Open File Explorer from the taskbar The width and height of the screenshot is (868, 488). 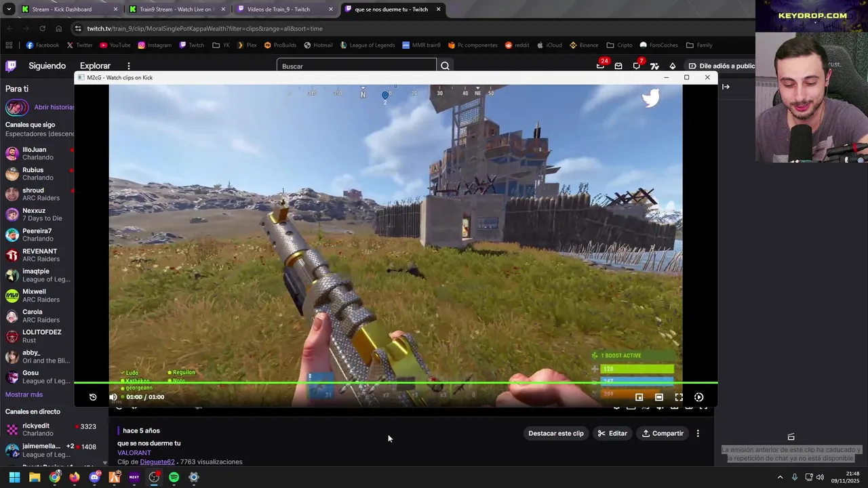pos(35,477)
